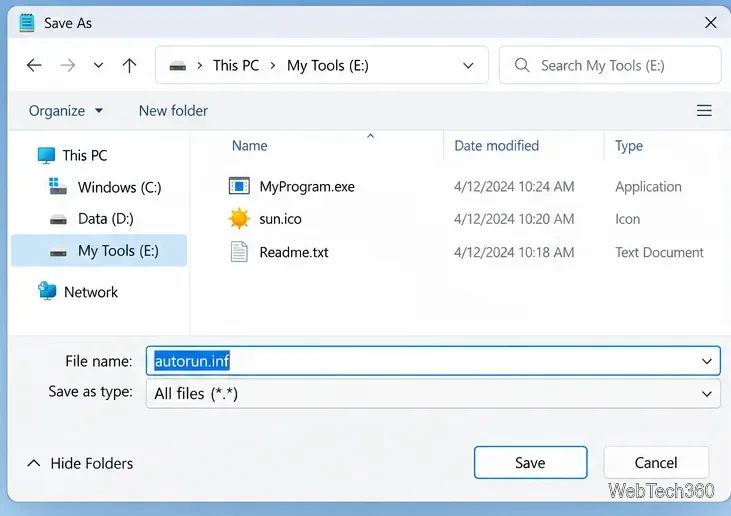Screen dimensions: 731x516
Task: Click the 10:20 AM date cell
Action: click(514, 219)
